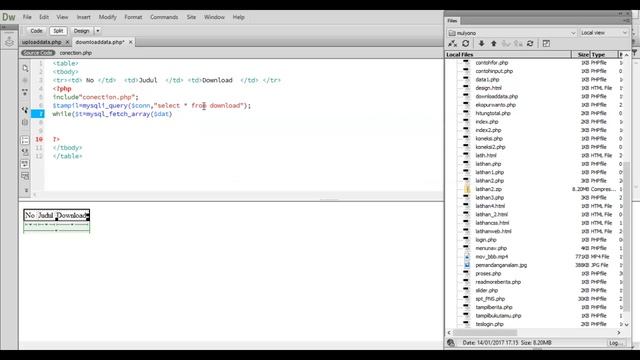Image resolution: width=640 pixels, height=360 pixels.
Task: Click the Open Documents icon in coding toolbar
Action: (x=25, y=68)
